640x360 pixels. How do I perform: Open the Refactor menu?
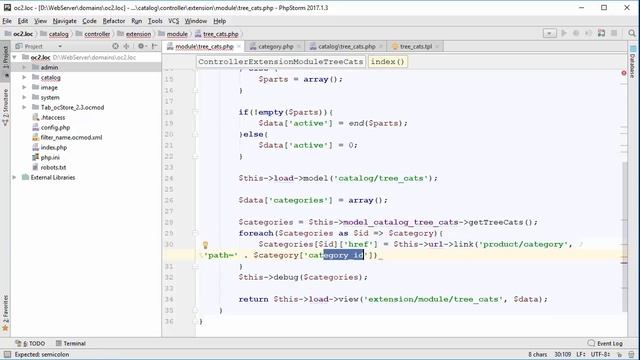(114, 21)
